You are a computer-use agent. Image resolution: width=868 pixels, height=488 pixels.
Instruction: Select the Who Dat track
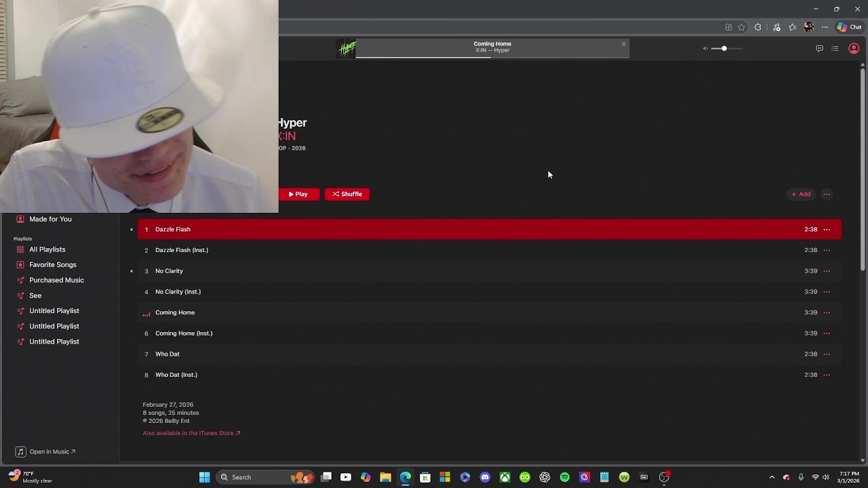coord(489,354)
